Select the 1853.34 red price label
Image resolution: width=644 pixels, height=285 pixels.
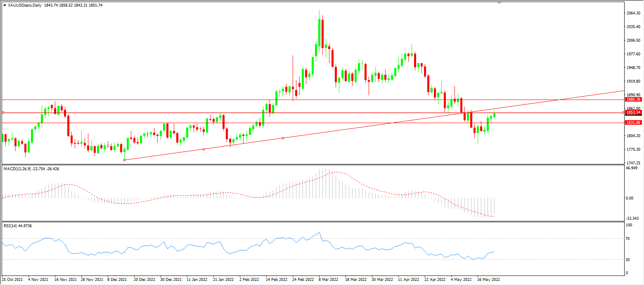pyautogui.click(x=633, y=112)
